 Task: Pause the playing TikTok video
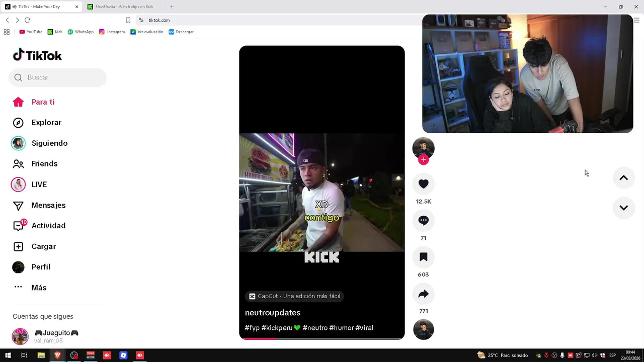tap(322, 192)
